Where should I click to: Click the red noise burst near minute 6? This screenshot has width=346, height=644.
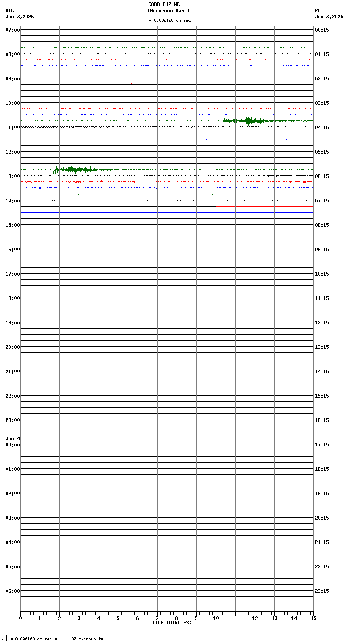(x=130, y=84)
